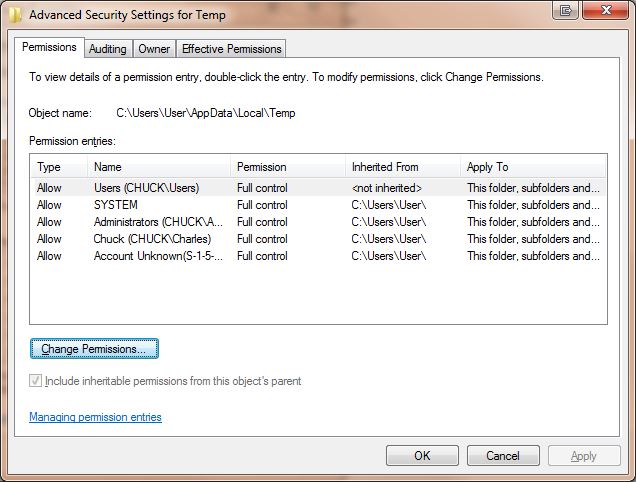
Task: Close the Advanced Security Settings dialog
Action: [x=606, y=10]
